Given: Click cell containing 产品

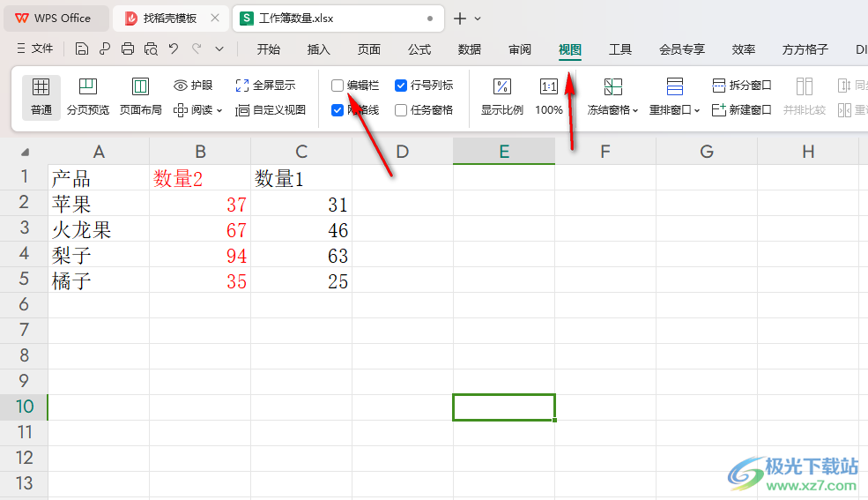Looking at the screenshot, I should [x=99, y=178].
